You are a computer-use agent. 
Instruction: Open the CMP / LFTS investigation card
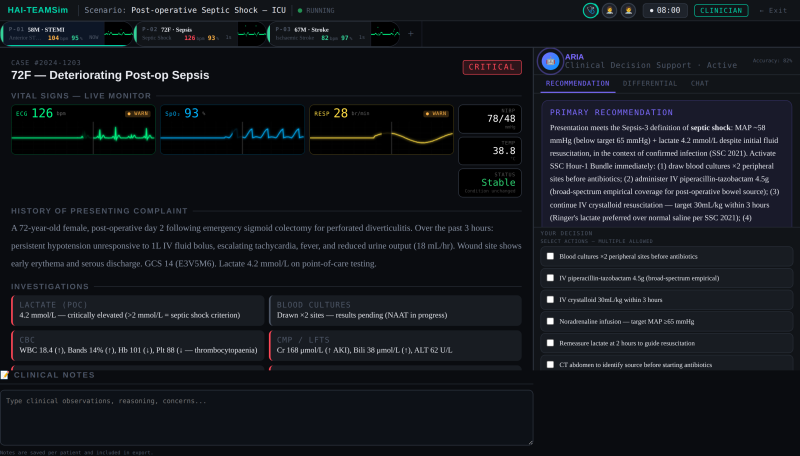395,345
